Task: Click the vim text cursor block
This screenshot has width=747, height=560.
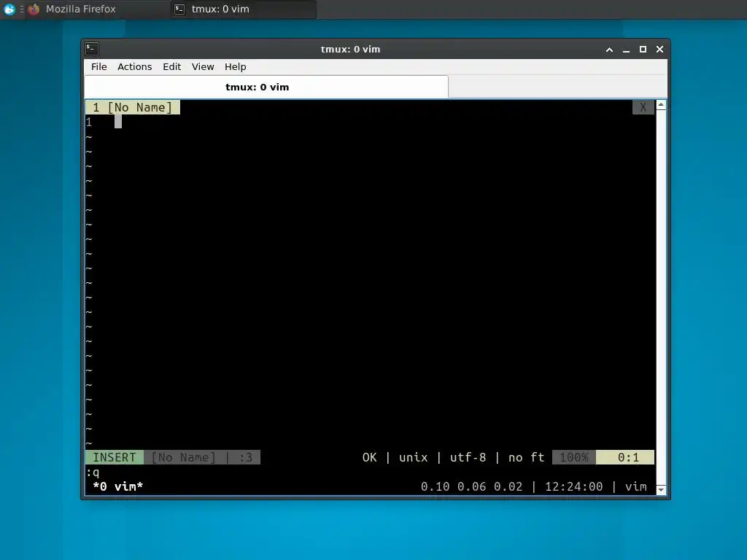Action: (x=118, y=122)
